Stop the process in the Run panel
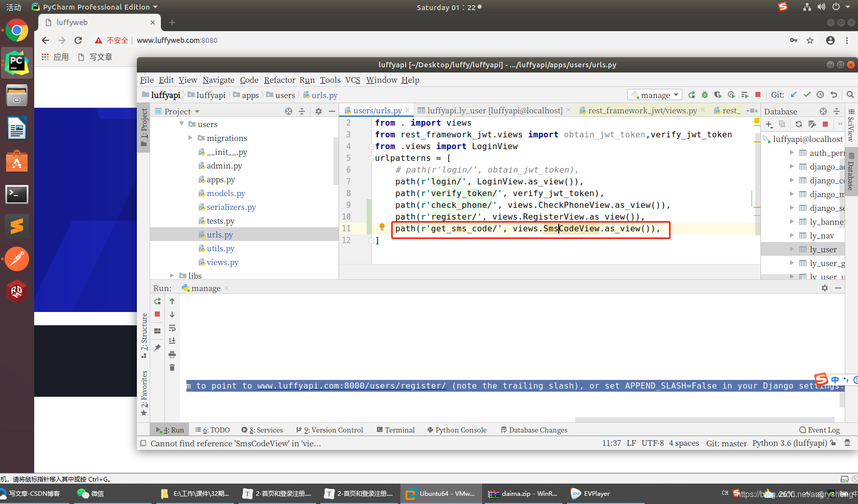The width and height of the screenshot is (858, 504). point(158,315)
